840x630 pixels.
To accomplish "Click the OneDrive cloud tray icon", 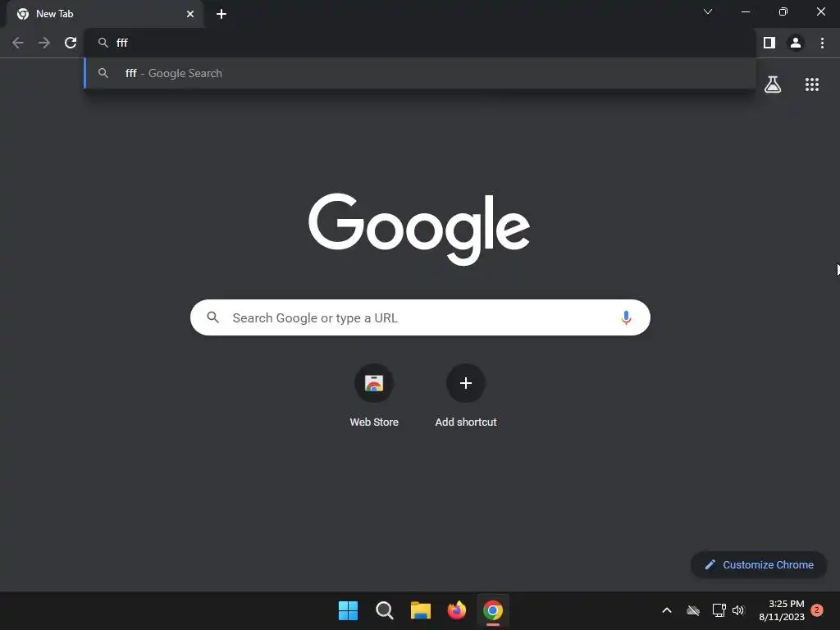I will [x=693, y=610].
